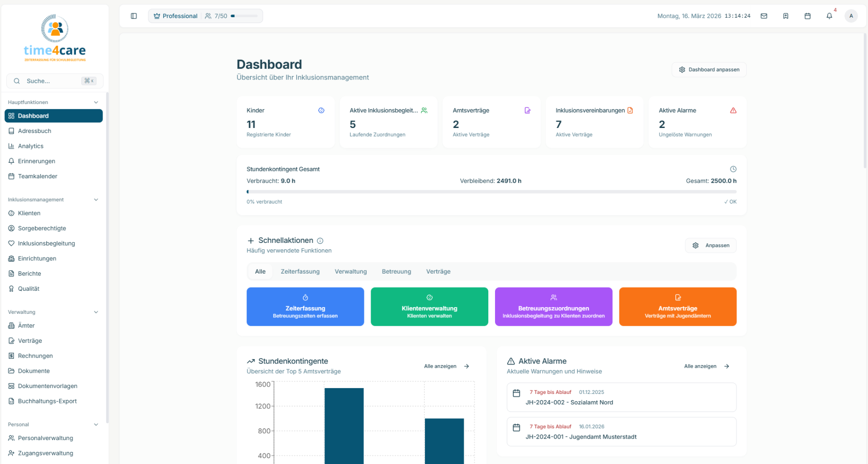Open Klienten in the sidebar
Image resolution: width=868 pixels, height=464 pixels.
53,213
